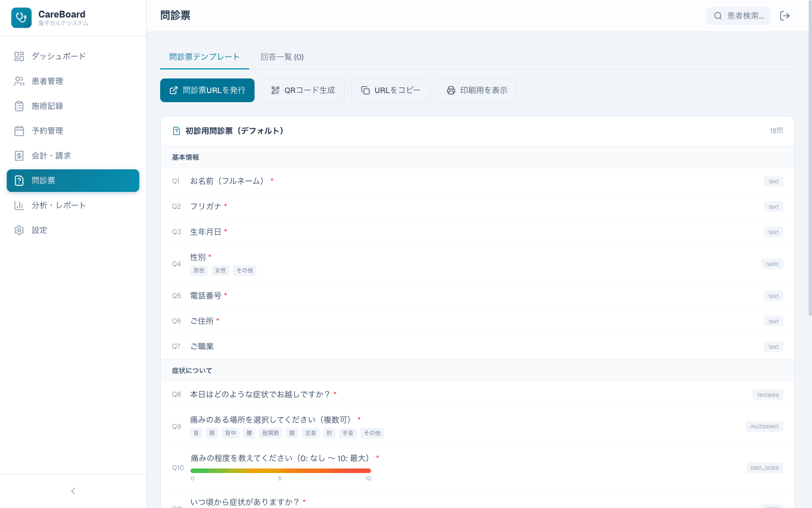Toggle the 肩 option in Q9

pos(211,433)
